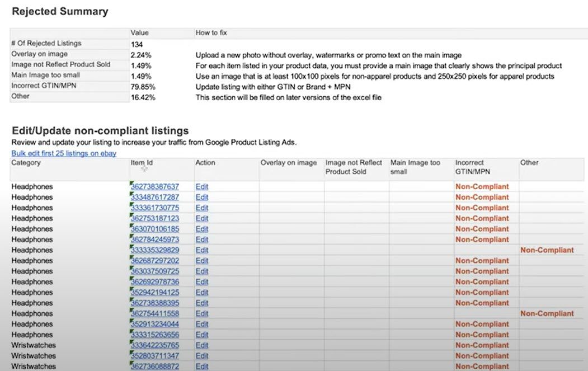Image resolution: width=588 pixels, height=371 pixels.
Task: Open item 362687297202 link
Action: click(x=155, y=260)
